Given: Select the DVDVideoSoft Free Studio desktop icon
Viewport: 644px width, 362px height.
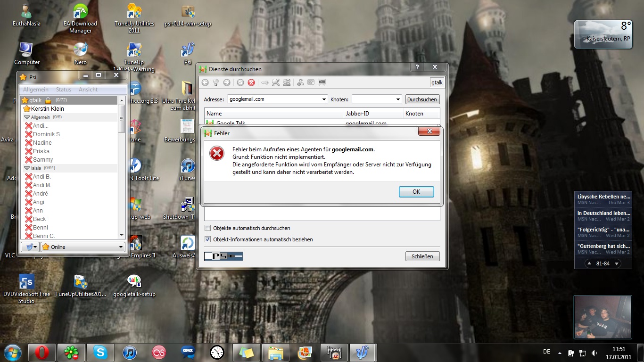Looking at the screenshot, I should [x=26, y=289].
